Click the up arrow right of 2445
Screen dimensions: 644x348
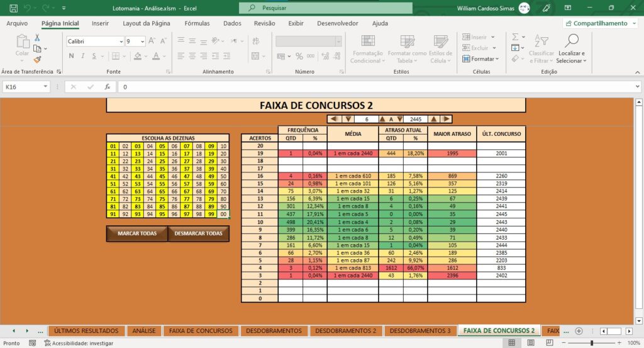pyautogui.click(x=434, y=119)
